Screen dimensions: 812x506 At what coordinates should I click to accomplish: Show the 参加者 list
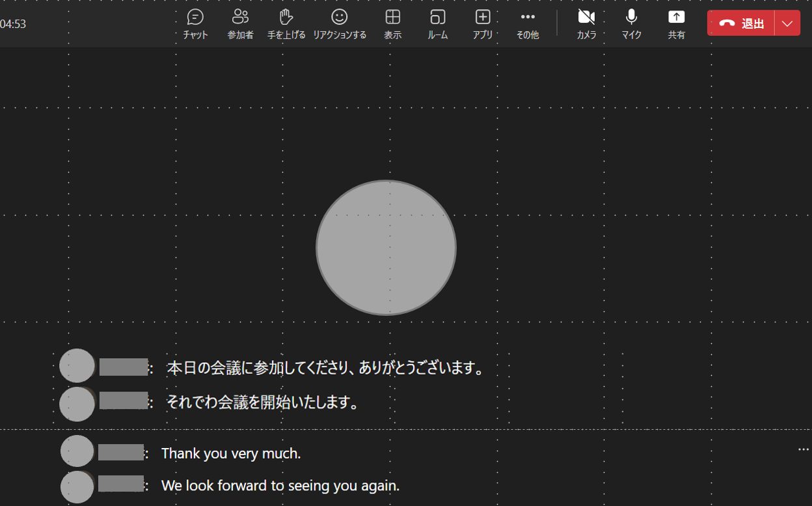click(240, 24)
